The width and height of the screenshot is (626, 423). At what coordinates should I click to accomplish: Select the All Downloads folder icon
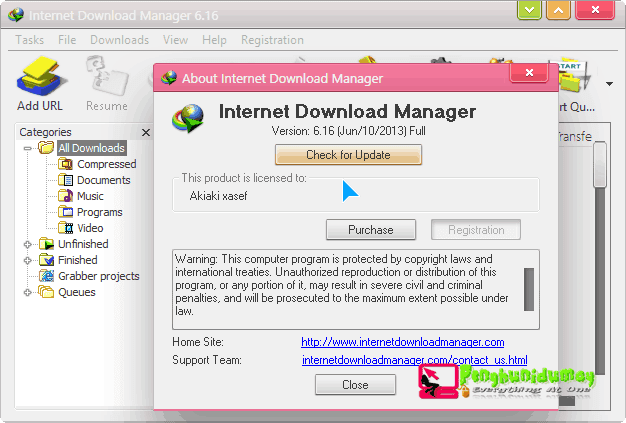coord(46,148)
